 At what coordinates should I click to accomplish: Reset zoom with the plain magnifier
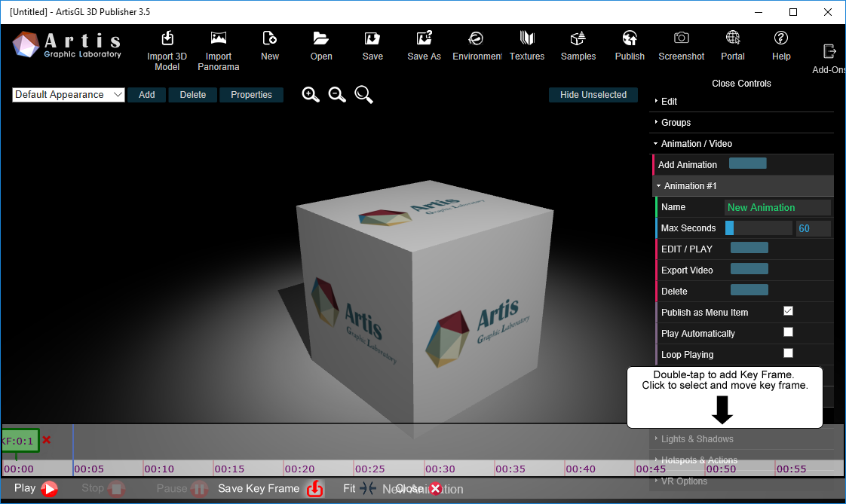363,95
